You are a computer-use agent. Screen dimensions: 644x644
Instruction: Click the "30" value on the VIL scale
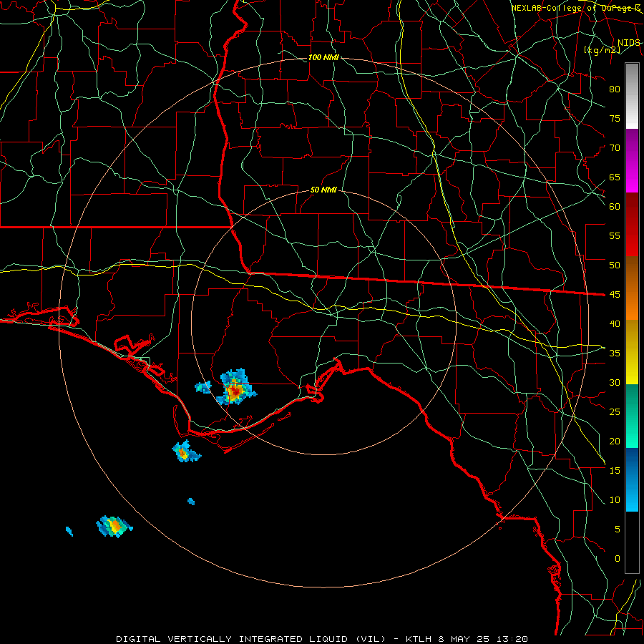[x=615, y=382]
